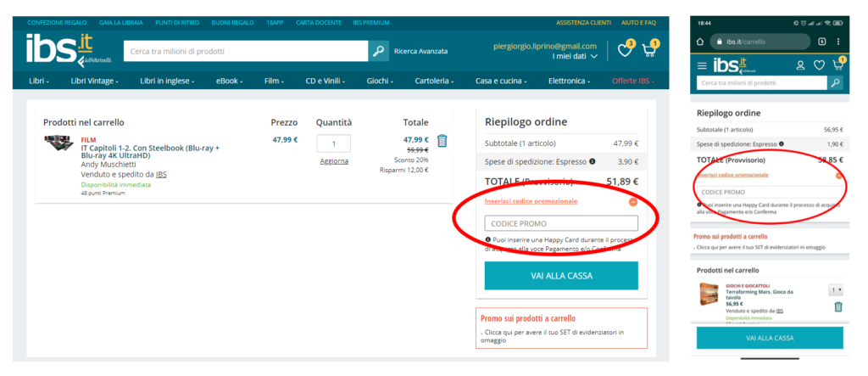Tap the mobile Espresso info icon
868x376 pixels.
pos(781,144)
